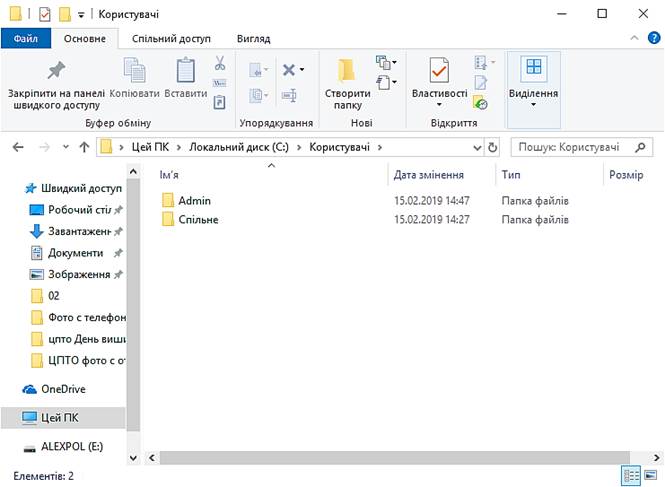Open the Властивості dropdown arrow
This screenshot has width=665, height=487.
pos(439,105)
